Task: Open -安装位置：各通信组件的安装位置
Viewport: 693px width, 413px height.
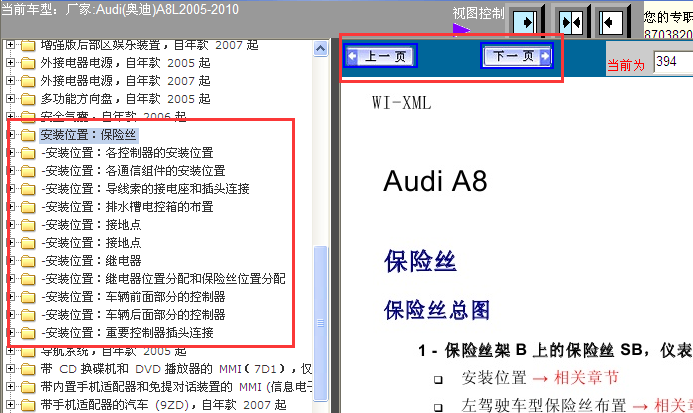Action: click(133, 171)
